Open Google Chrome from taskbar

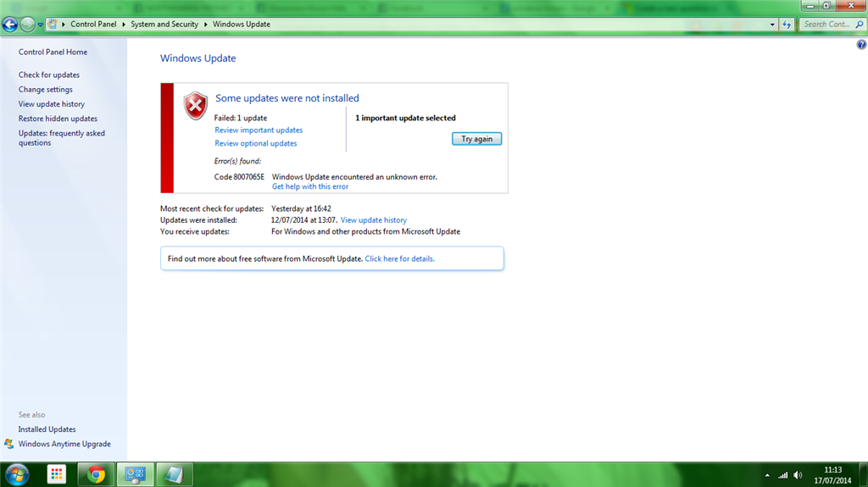tap(97, 474)
